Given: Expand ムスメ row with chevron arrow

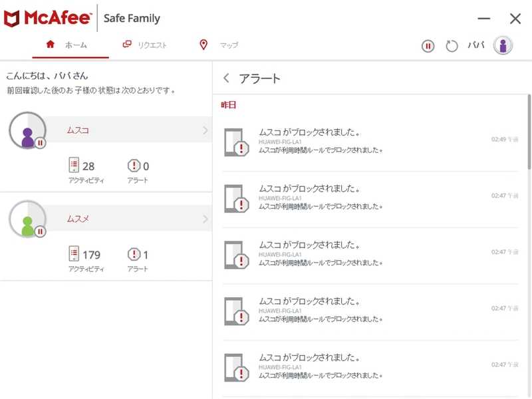Looking at the screenshot, I should click(x=205, y=219).
